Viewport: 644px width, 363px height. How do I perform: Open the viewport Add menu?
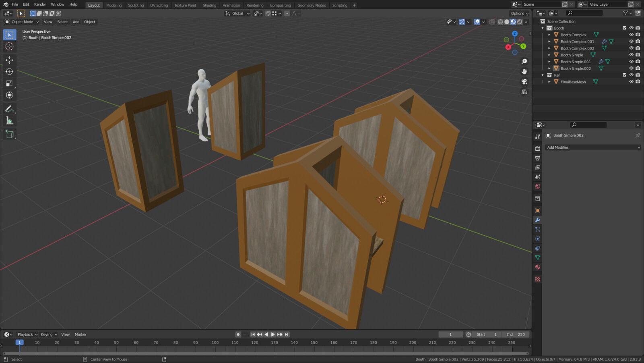[76, 22]
